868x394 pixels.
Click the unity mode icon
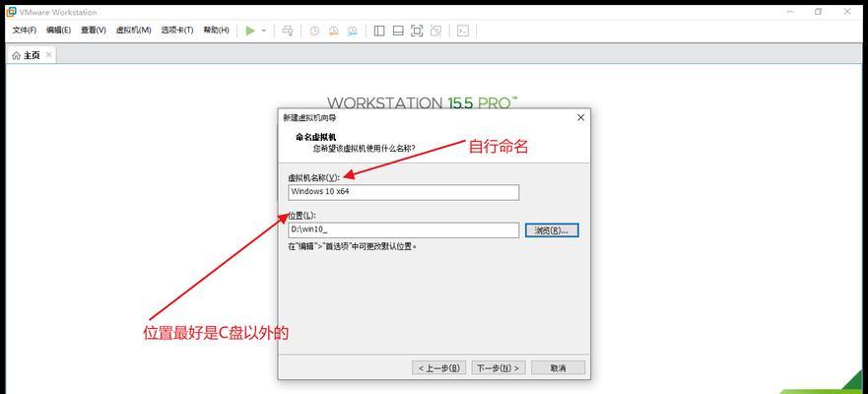[x=435, y=31]
